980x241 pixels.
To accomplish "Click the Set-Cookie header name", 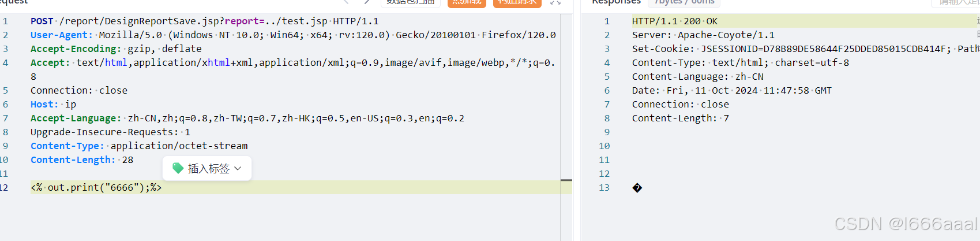I will click(663, 49).
